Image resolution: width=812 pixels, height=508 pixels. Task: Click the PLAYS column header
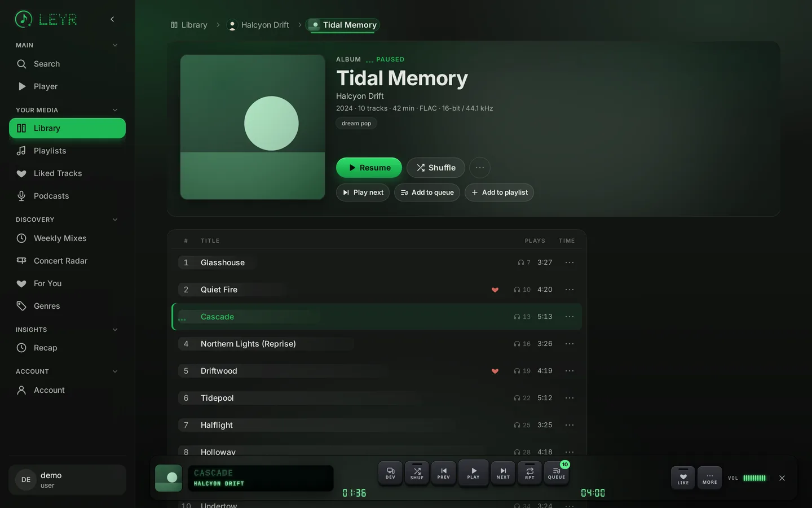tap(535, 240)
